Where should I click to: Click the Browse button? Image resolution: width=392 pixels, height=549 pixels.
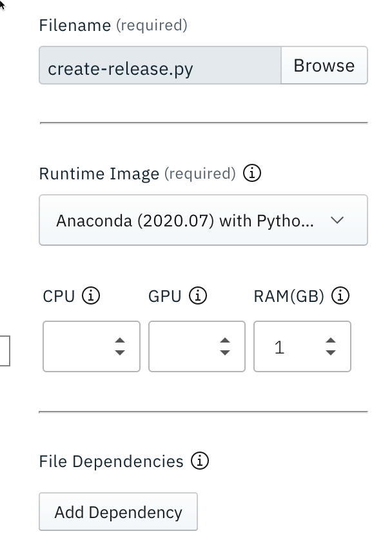(324, 65)
